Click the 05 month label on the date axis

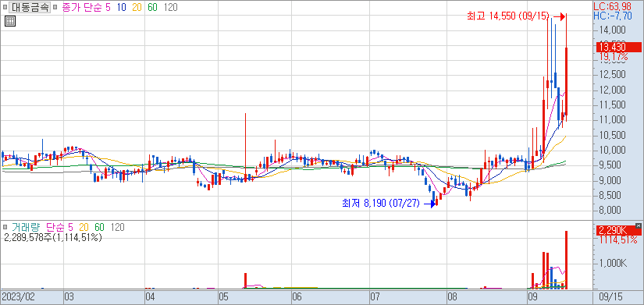click(224, 296)
